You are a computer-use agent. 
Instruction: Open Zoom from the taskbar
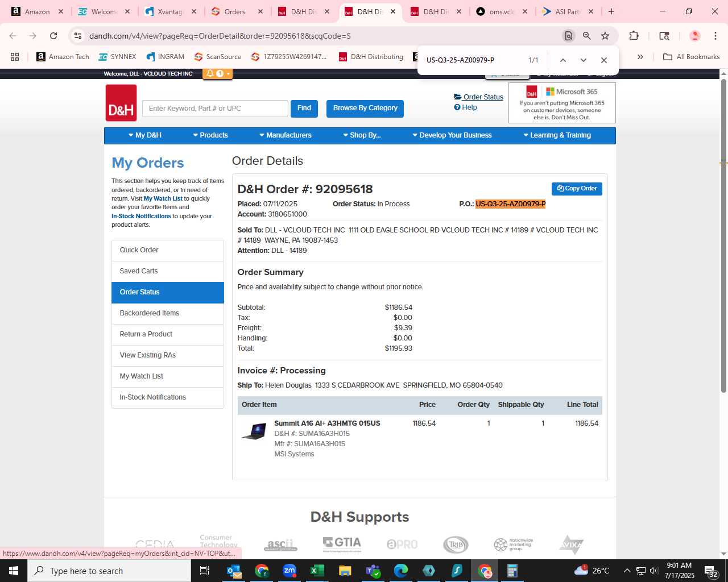pyautogui.click(x=289, y=571)
